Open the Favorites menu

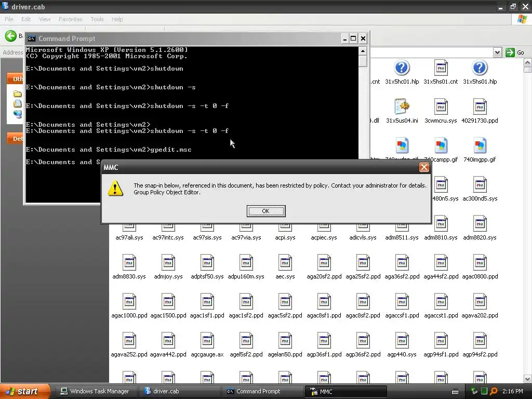point(70,19)
